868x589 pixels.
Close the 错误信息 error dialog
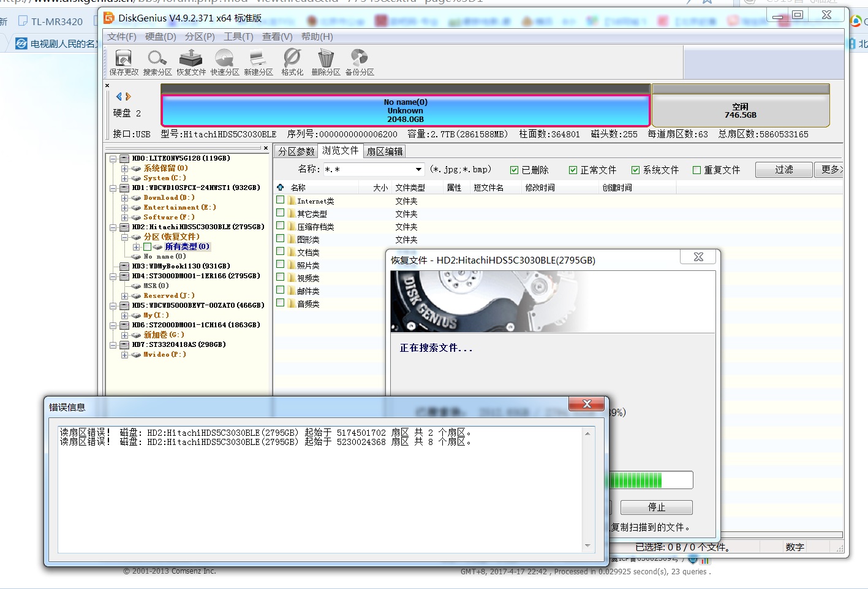point(587,404)
